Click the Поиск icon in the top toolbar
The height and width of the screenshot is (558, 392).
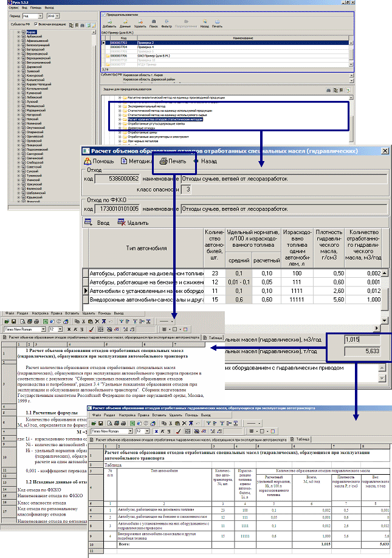[155, 24]
